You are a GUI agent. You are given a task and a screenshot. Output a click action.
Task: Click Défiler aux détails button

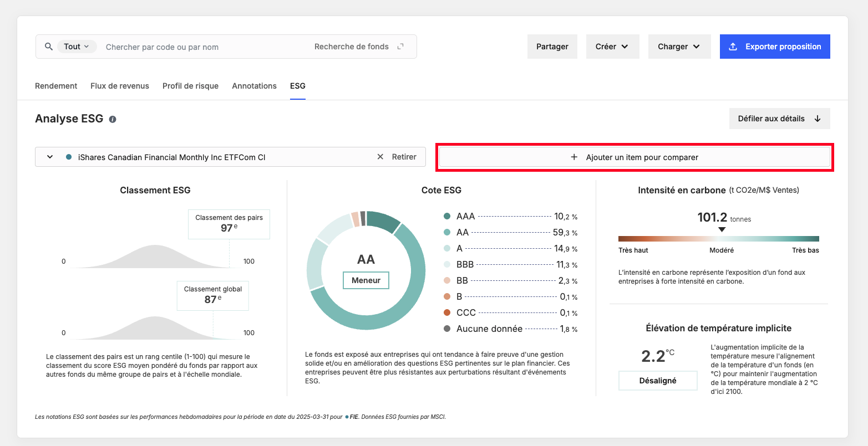click(x=780, y=119)
